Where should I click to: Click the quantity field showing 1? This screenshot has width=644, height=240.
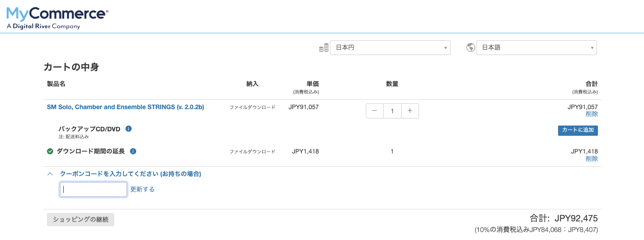point(392,111)
